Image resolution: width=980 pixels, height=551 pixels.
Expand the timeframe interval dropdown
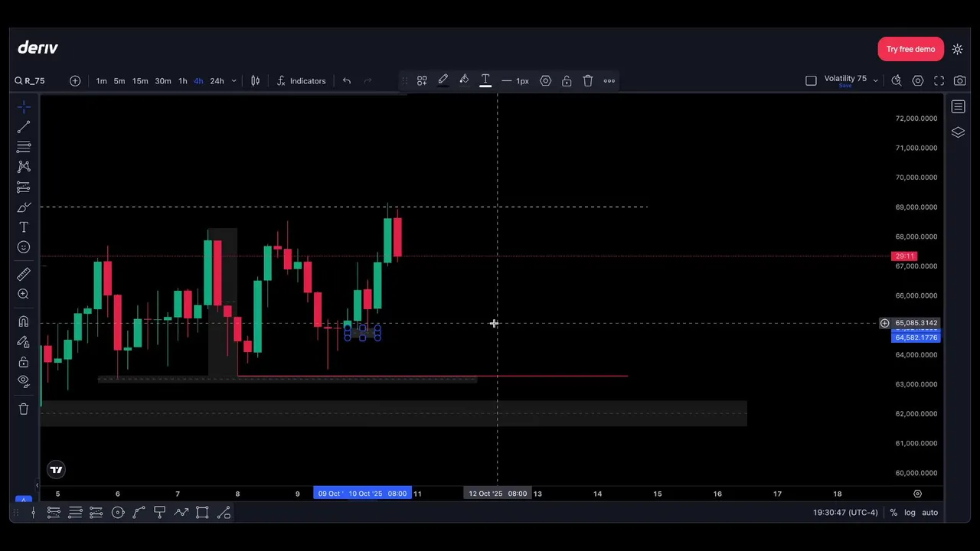[234, 81]
